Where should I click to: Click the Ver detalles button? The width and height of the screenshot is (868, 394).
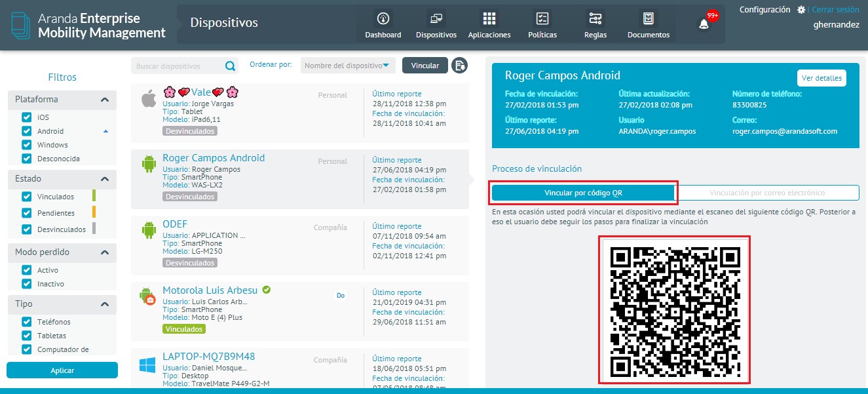pyautogui.click(x=821, y=78)
